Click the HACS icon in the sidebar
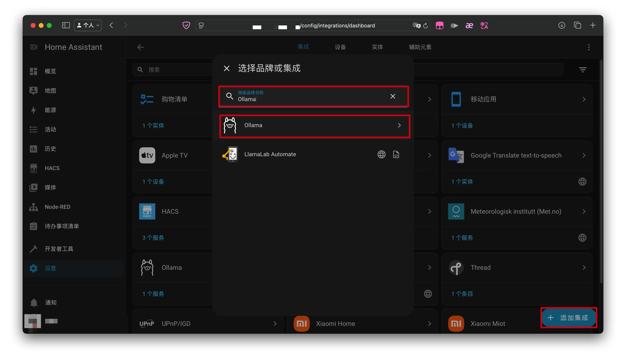Screen dimensions: 626x364 click(33, 168)
